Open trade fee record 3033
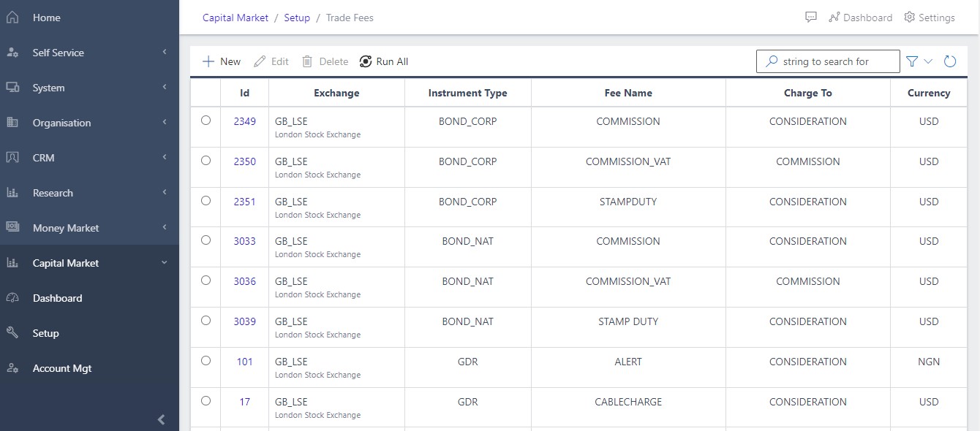The image size is (980, 431). tap(244, 241)
